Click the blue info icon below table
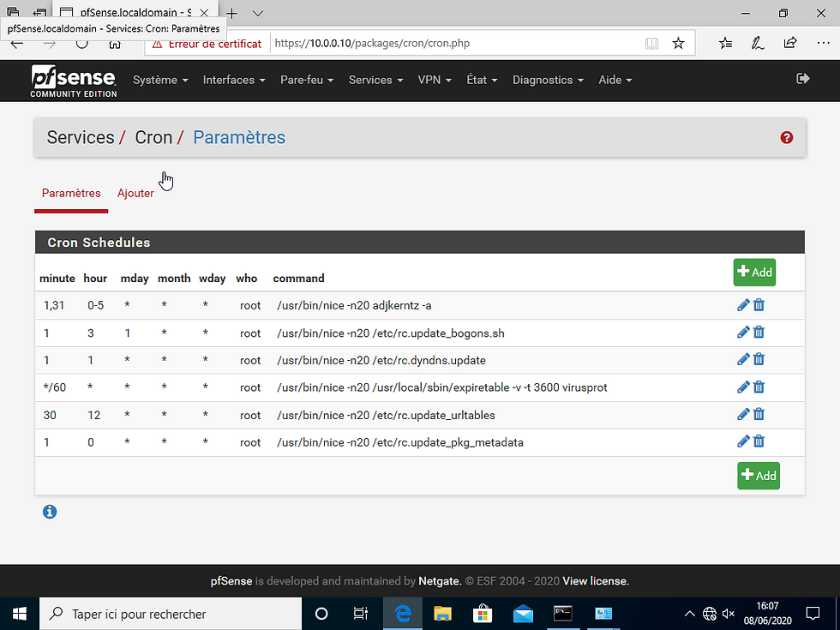This screenshot has width=840, height=630. [x=50, y=512]
